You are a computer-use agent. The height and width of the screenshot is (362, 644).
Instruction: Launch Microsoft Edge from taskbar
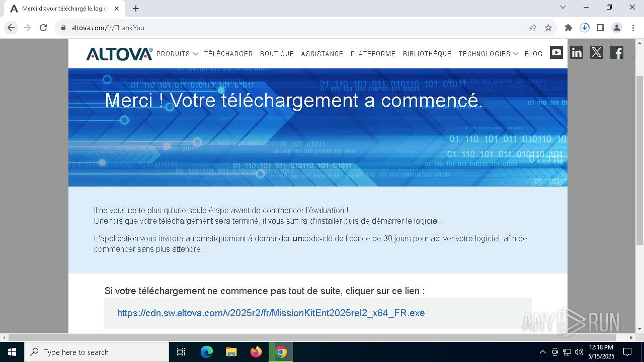click(x=207, y=352)
